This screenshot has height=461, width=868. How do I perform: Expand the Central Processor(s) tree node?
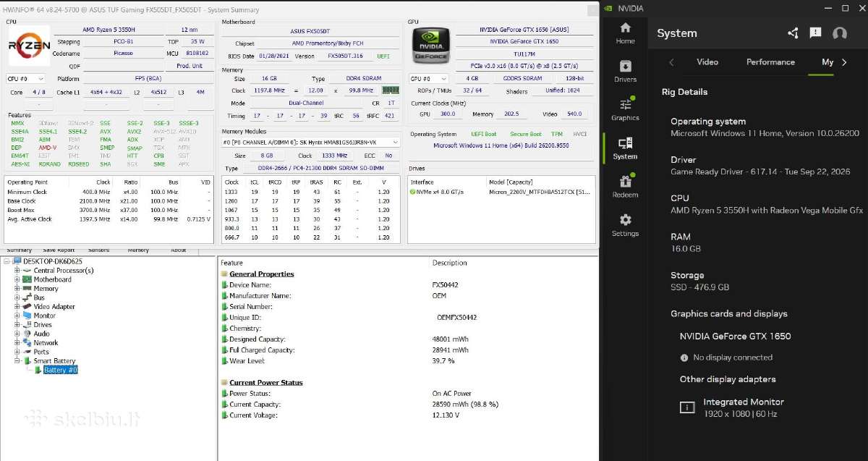tap(17, 271)
